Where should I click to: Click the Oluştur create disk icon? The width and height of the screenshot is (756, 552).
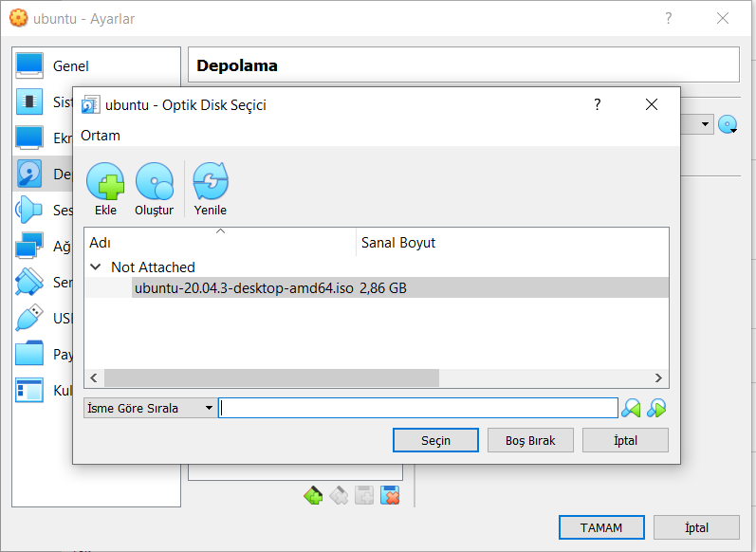click(155, 181)
